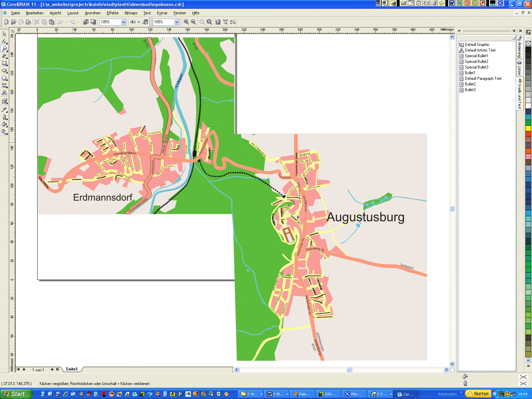532x399 pixels.
Task: Open the first 105% zoom level dropdown
Action: 123,22
